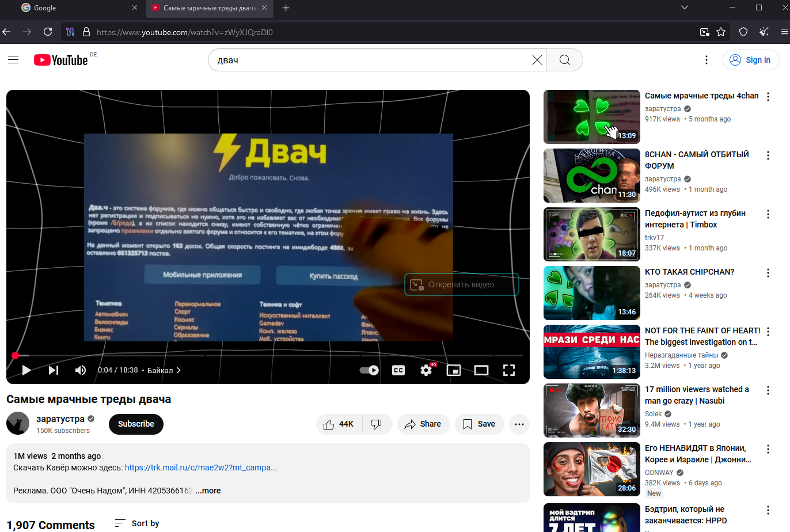Bookmark this page with star
The image size is (790, 532).
[721, 32]
